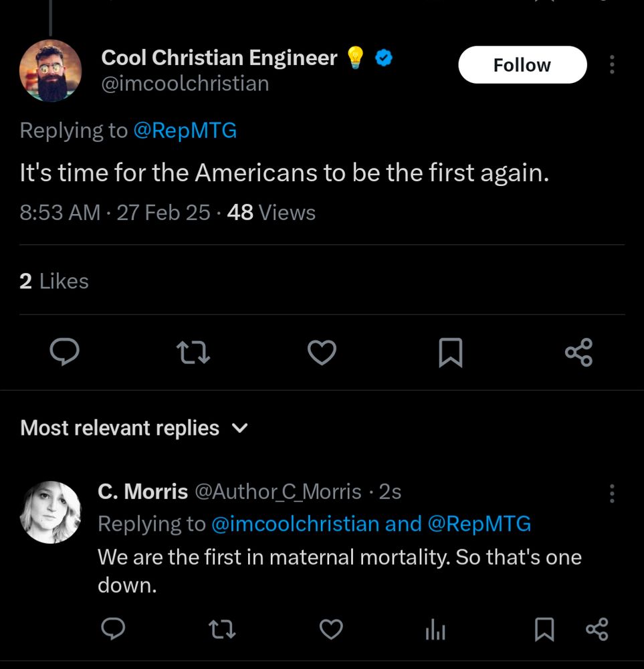The width and height of the screenshot is (644, 669).
Task: Share the main tweet
Action: point(578,352)
